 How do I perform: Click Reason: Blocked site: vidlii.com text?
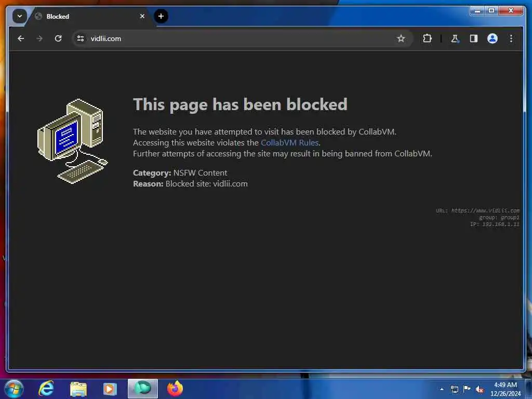[190, 184]
